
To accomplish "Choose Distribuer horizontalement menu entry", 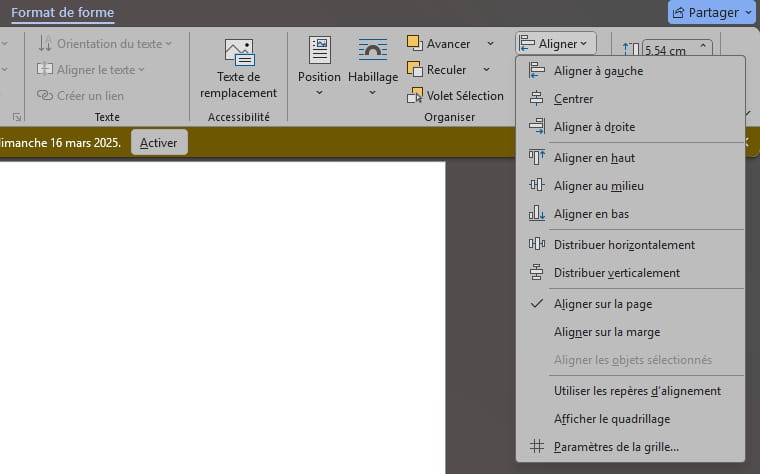I will tap(630, 245).
